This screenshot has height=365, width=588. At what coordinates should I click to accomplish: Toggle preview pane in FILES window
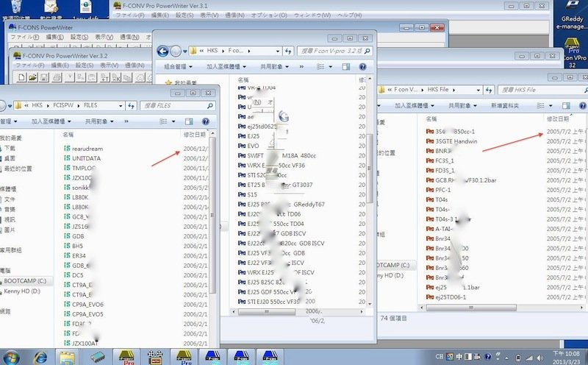190,121
